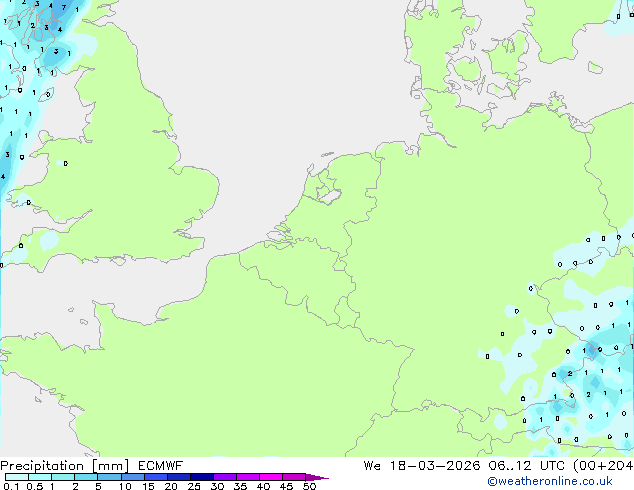Viewport: 634px width, 490px height.
Task: Select the 35–40 mm violet legend swatch
Action: (248, 477)
